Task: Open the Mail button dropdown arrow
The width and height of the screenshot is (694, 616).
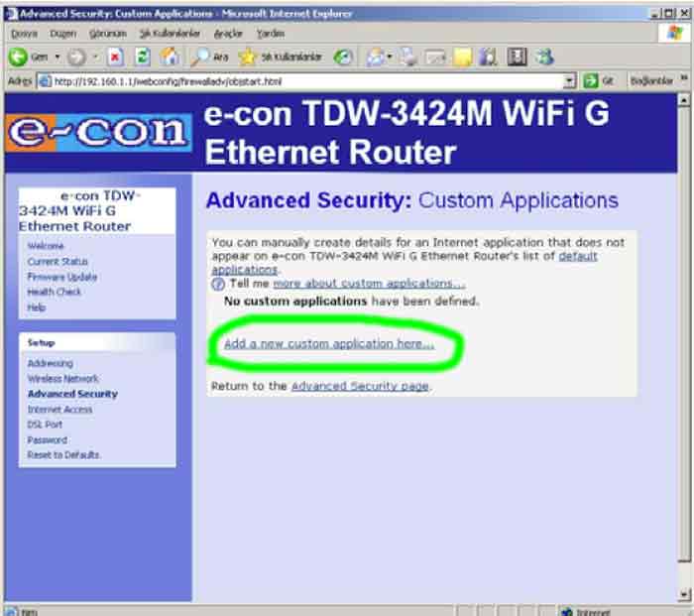Action: (390, 57)
